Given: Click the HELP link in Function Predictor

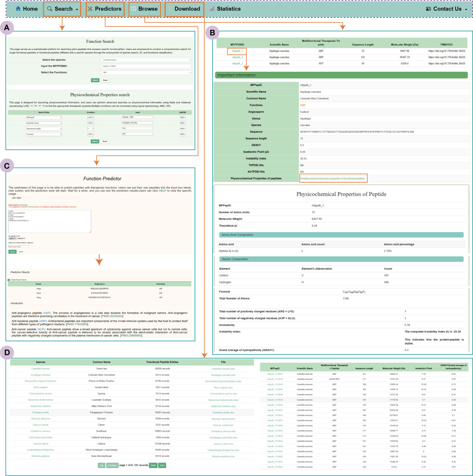Looking at the screenshot, I should 162,191.
